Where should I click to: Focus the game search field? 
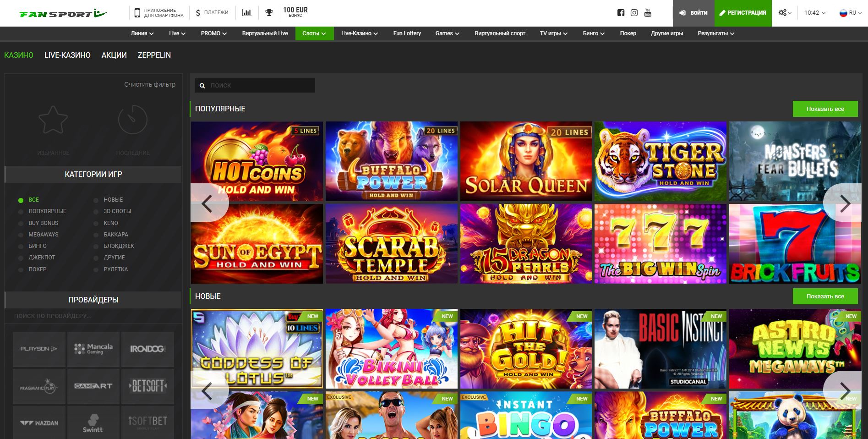255,85
